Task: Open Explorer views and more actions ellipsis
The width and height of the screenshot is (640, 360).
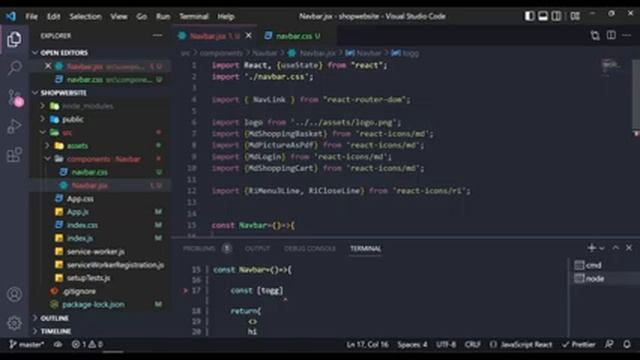Action: (158, 36)
